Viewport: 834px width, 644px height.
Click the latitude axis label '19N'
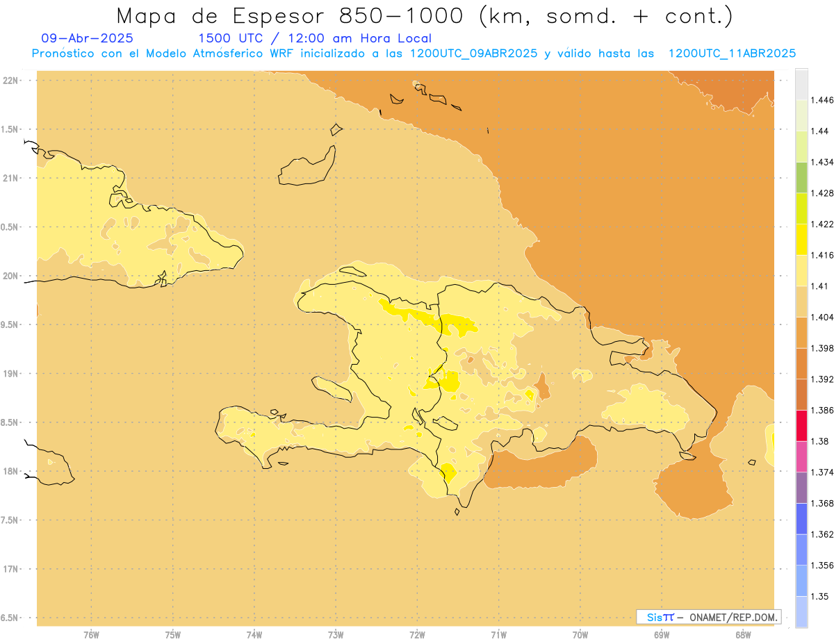tap(11, 374)
